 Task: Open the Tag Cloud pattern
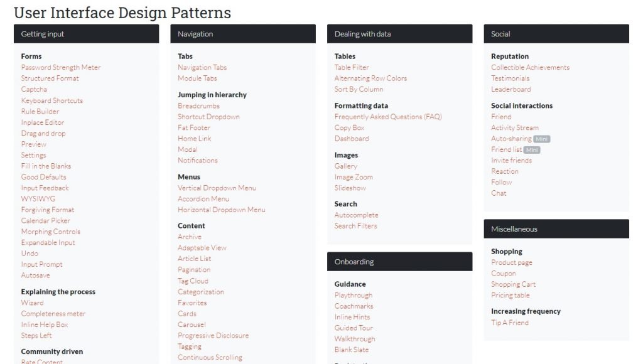coord(193,281)
